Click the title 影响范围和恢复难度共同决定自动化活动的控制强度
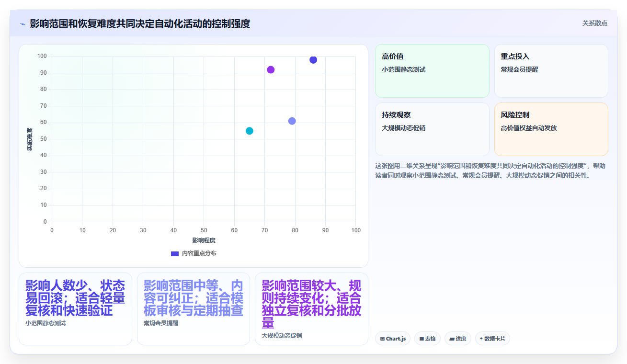Image resolution: width=627 pixels, height=364 pixels. click(140, 23)
